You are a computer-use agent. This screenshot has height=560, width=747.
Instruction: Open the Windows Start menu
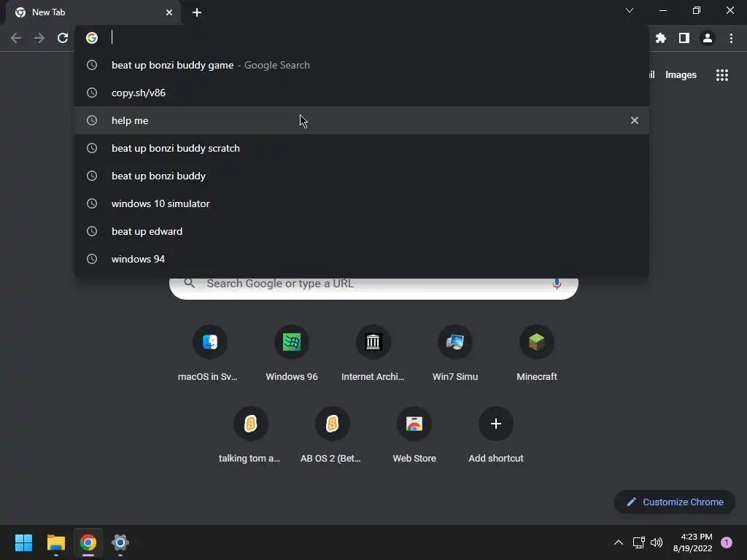coord(24,542)
